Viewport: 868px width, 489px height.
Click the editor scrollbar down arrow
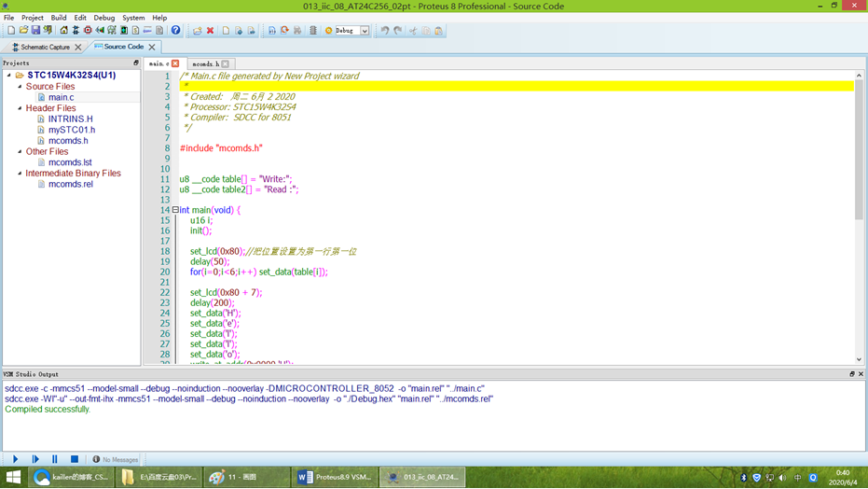coord(859,359)
